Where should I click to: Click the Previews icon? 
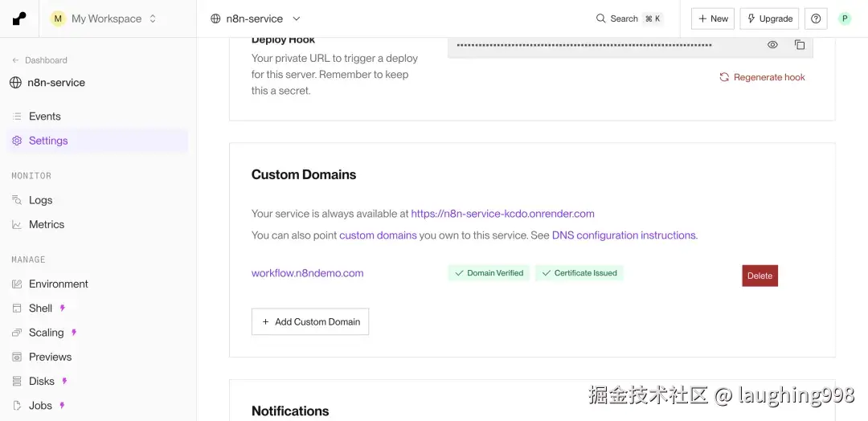coord(17,357)
